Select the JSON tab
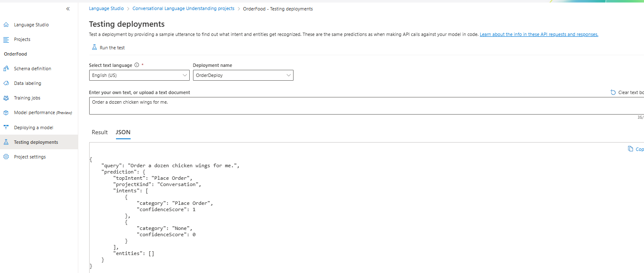The image size is (644, 273). pos(123,132)
